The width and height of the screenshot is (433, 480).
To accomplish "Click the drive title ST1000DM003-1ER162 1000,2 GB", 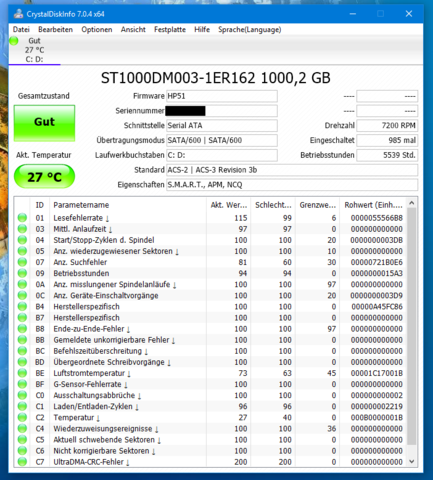I will click(216, 78).
